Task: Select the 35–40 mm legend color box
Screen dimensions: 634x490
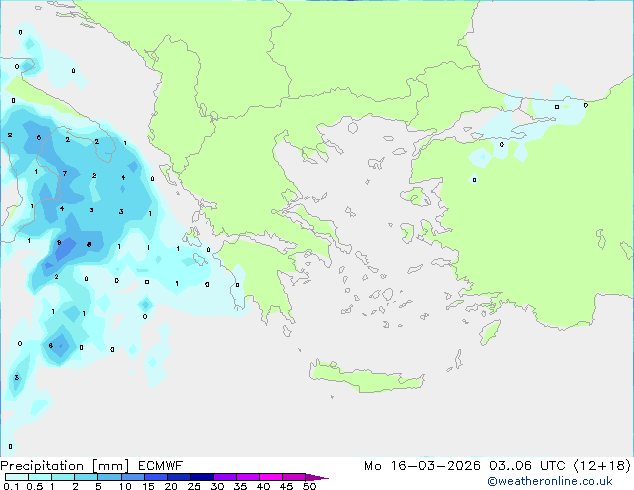Action: [248, 477]
